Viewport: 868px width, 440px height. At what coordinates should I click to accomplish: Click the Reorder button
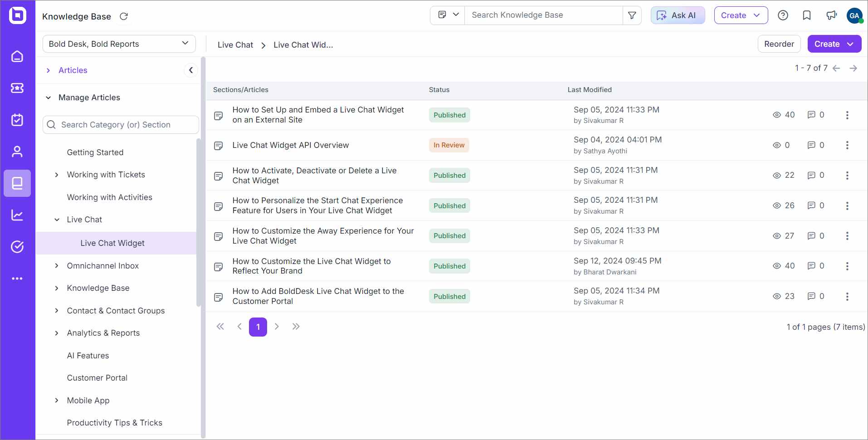tap(779, 44)
